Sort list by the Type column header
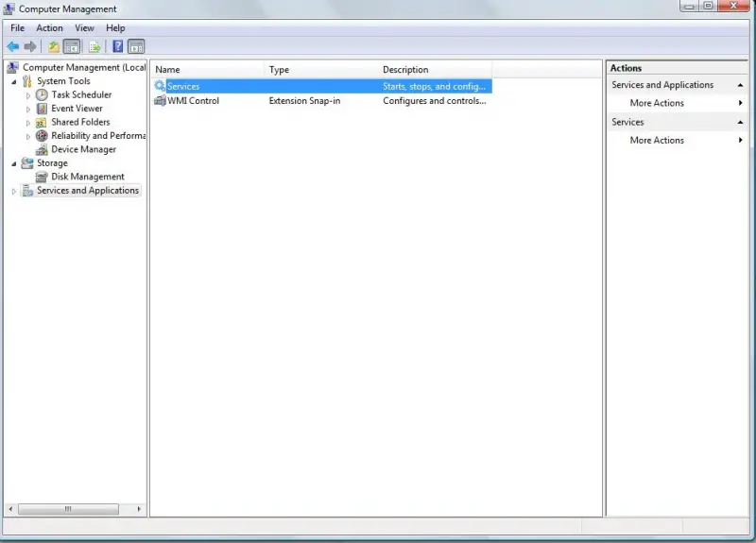The image size is (756, 543). [x=321, y=70]
